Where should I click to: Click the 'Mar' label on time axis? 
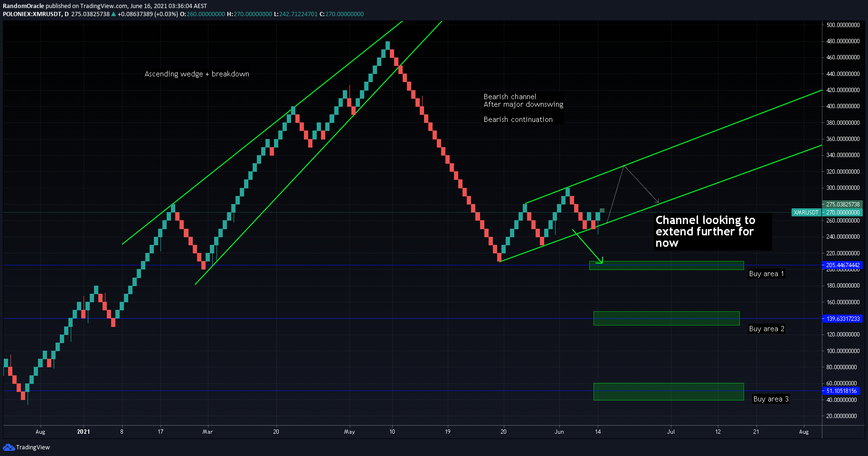pyautogui.click(x=208, y=432)
